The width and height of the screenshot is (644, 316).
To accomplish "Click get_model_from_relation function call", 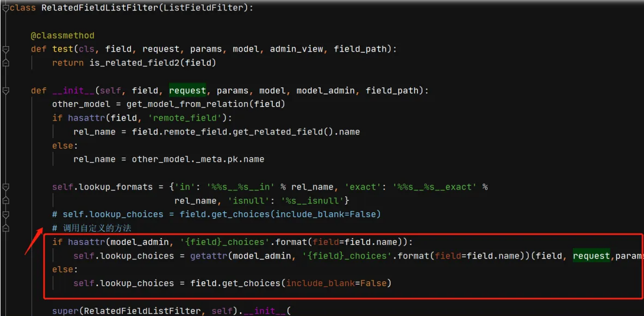I will (x=187, y=104).
